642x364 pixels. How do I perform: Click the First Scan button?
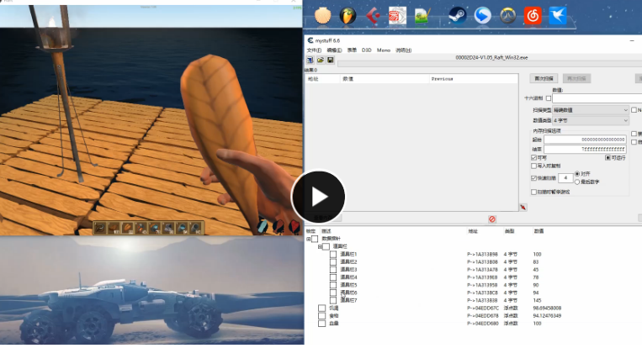pyautogui.click(x=544, y=78)
